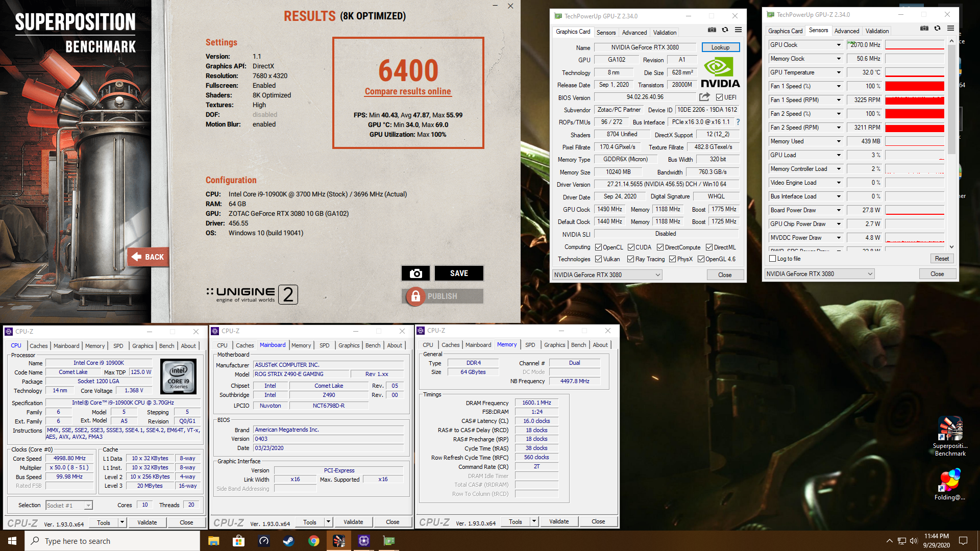Click the Intel Core i9 badge in CPU-Z
The image size is (980, 551).
[x=179, y=376]
